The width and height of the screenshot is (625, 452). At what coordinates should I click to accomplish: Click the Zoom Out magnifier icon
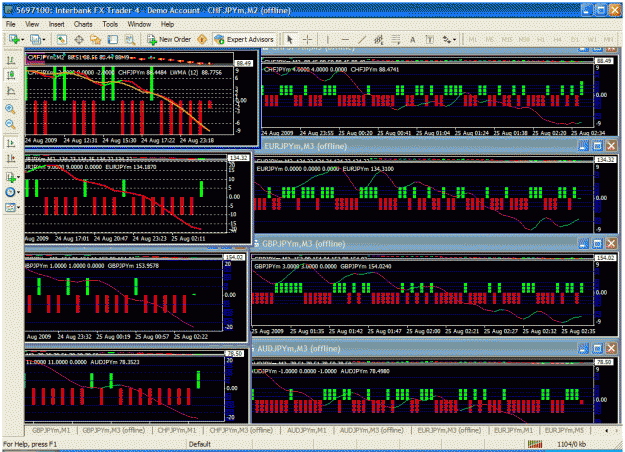(x=11, y=124)
